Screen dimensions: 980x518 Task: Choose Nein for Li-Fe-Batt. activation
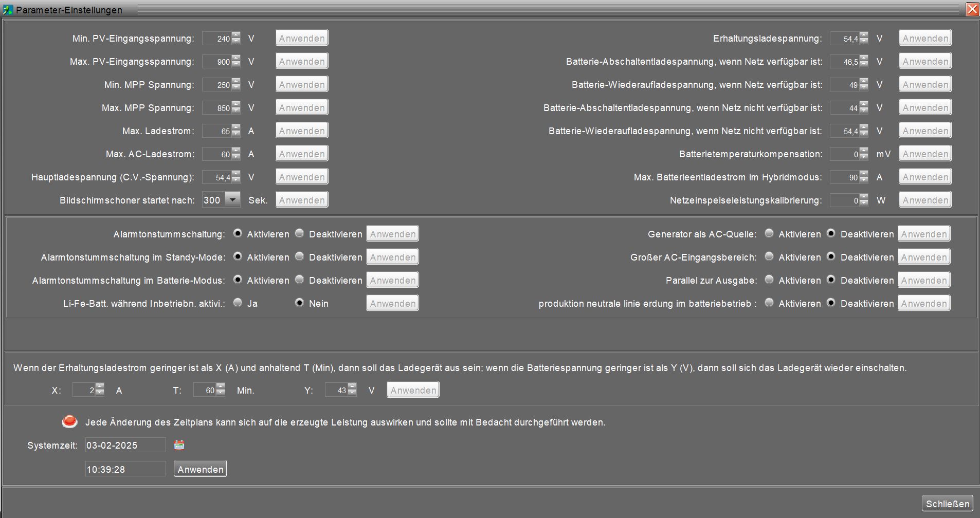299,303
